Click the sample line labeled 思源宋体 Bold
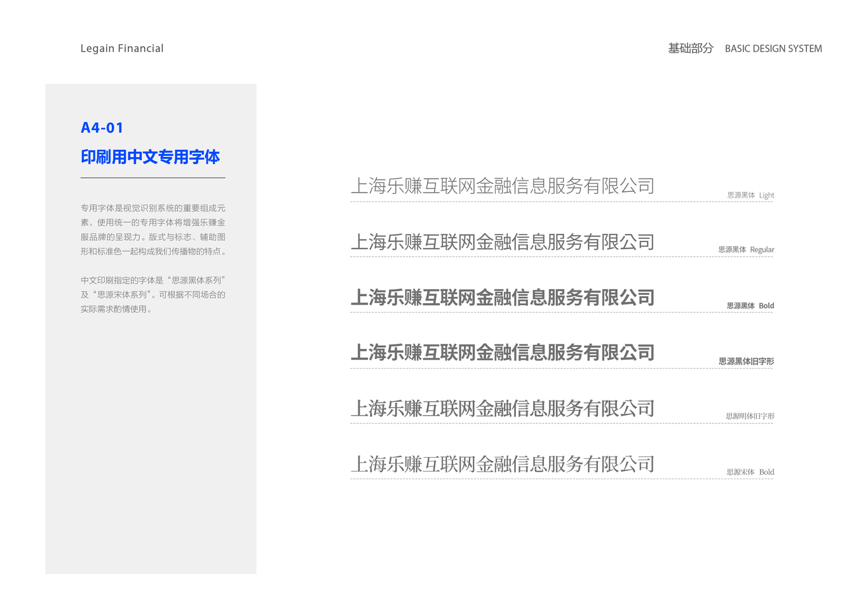The height and width of the screenshot is (614, 868). [x=502, y=464]
